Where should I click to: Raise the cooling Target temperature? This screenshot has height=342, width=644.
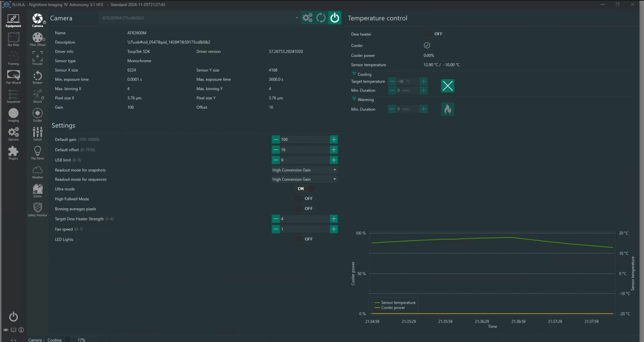[x=424, y=81]
